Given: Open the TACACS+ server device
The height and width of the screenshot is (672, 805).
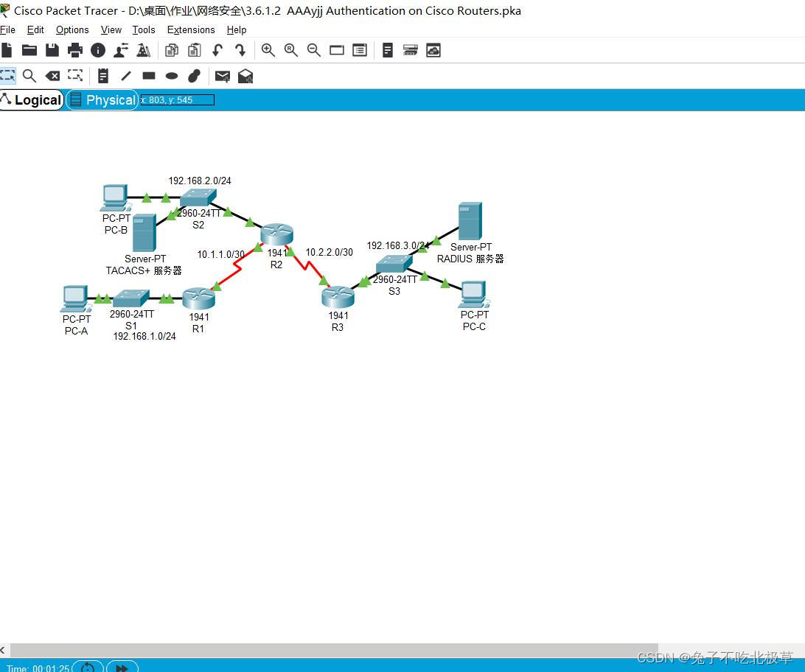Looking at the screenshot, I should click(x=144, y=233).
